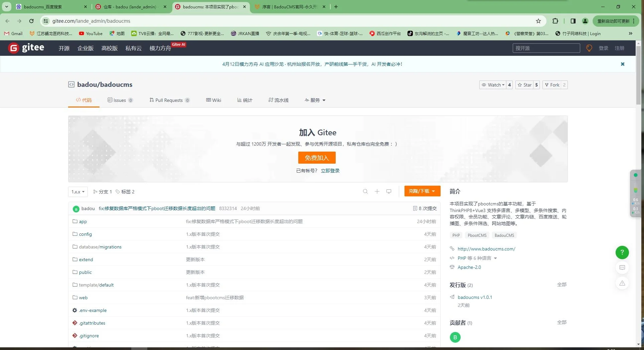Click the warning report icon on right edge
The width and height of the screenshot is (644, 350).
[622, 283]
